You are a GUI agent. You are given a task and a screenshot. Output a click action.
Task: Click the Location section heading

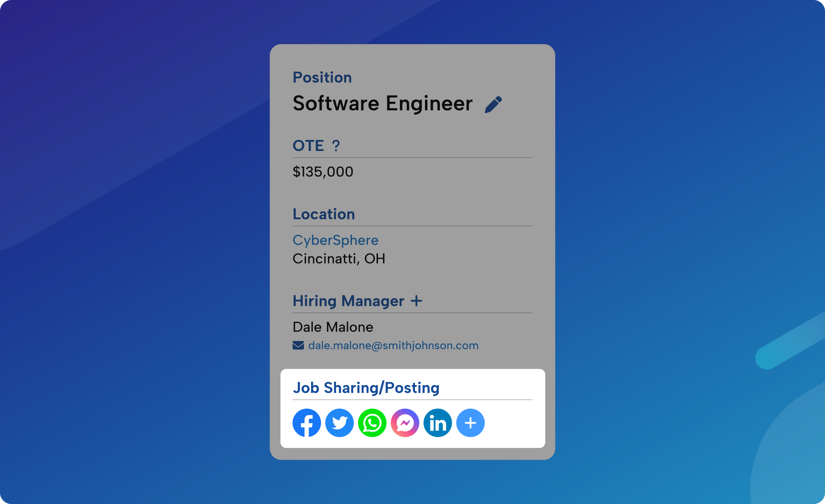pyautogui.click(x=324, y=214)
